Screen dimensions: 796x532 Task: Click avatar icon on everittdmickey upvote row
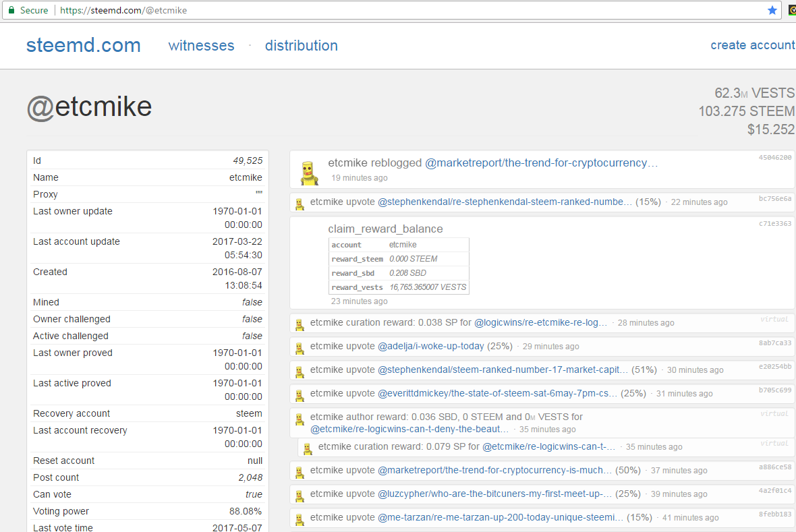pyautogui.click(x=300, y=395)
